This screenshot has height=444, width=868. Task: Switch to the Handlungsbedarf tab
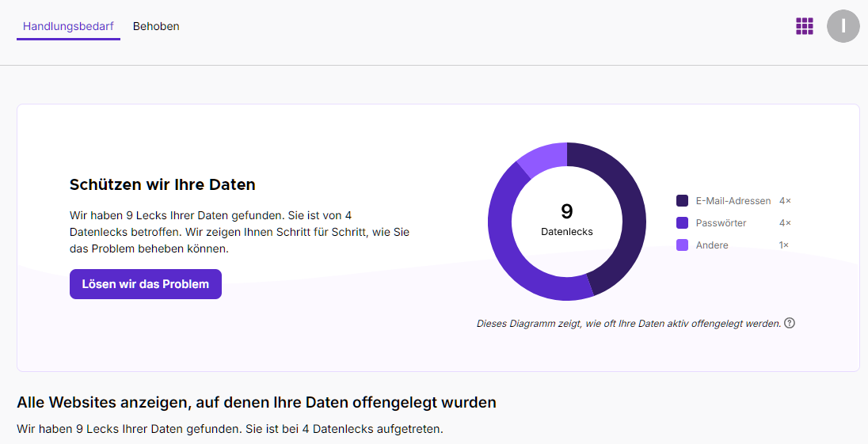(x=68, y=26)
